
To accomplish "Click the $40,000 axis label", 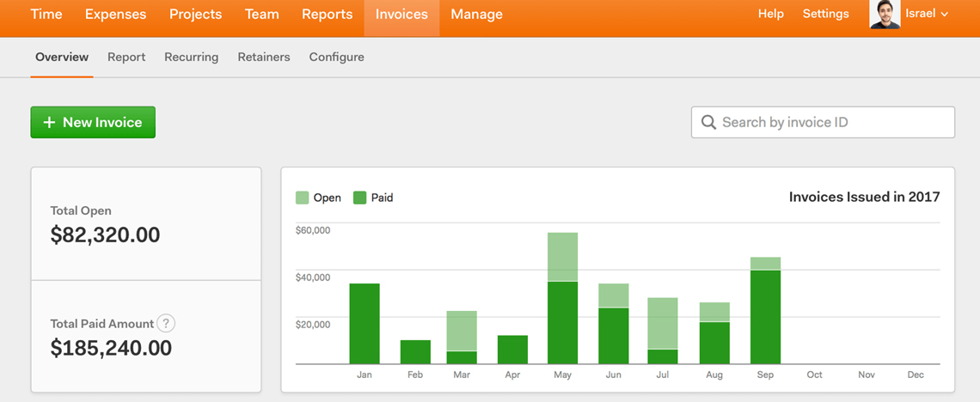I will click(313, 277).
